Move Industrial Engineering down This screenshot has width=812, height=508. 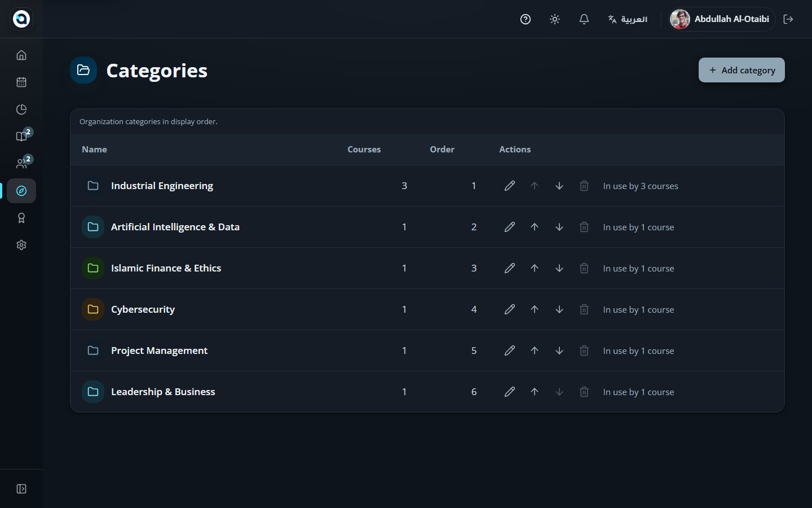(x=559, y=186)
